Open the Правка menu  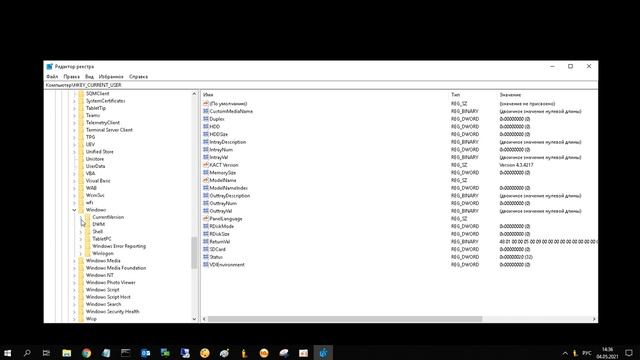pos(71,77)
